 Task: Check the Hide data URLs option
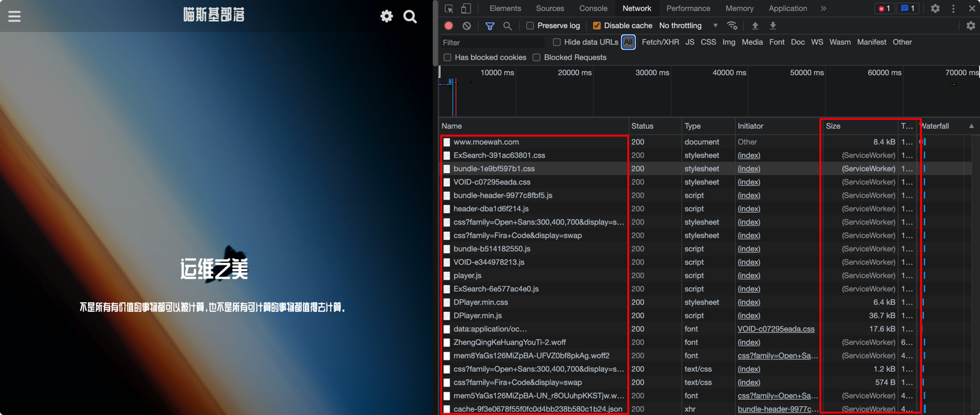pos(557,42)
